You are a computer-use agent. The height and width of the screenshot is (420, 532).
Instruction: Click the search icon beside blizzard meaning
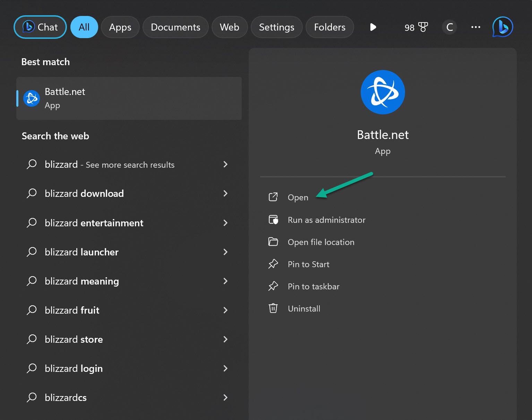pos(32,281)
